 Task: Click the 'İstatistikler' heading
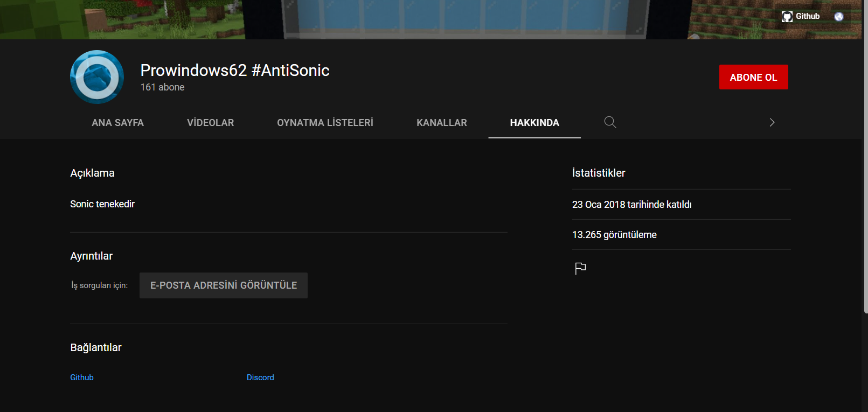599,173
